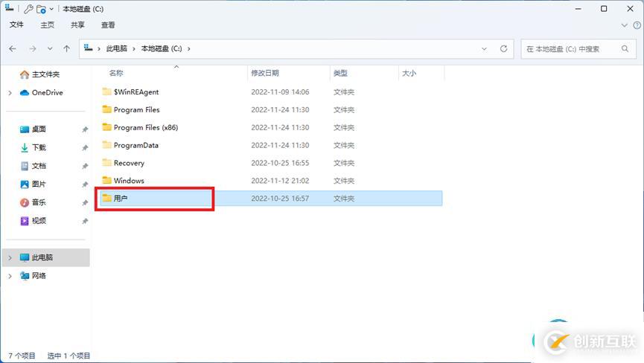644x363 pixels.
Task: Click the pin icon next to 音乐
Action: 85,202
